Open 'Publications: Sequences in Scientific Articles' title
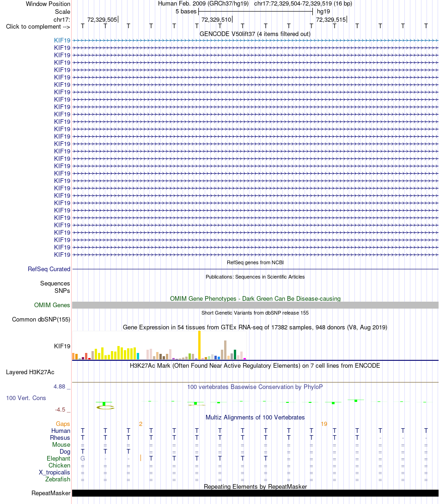Screen dimensions: 439x504 pos(255,277)
